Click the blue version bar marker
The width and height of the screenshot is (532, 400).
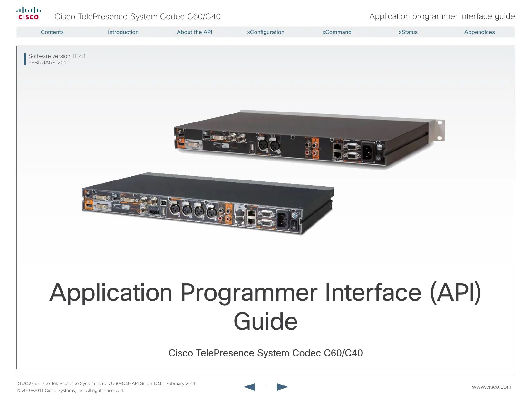click(x=25, y=59)
